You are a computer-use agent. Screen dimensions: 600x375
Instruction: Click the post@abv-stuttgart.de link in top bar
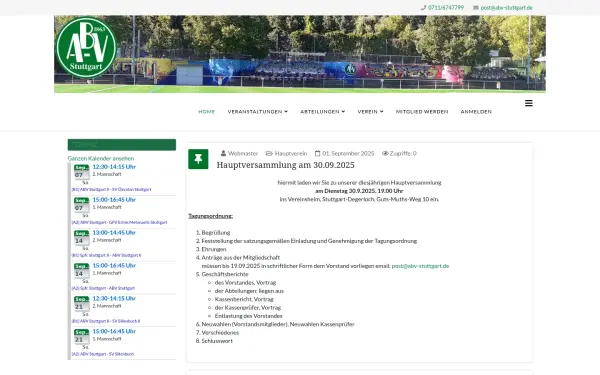(x=506, y=8)
